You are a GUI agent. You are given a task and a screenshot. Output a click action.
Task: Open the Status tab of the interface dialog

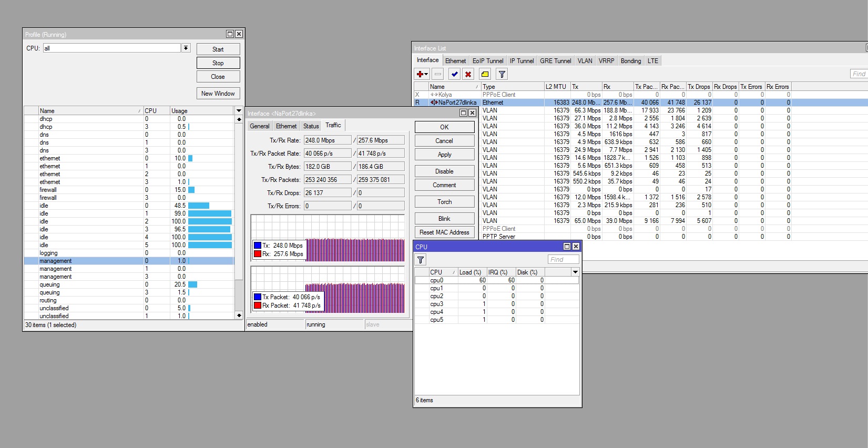click(x=311, y=126)
